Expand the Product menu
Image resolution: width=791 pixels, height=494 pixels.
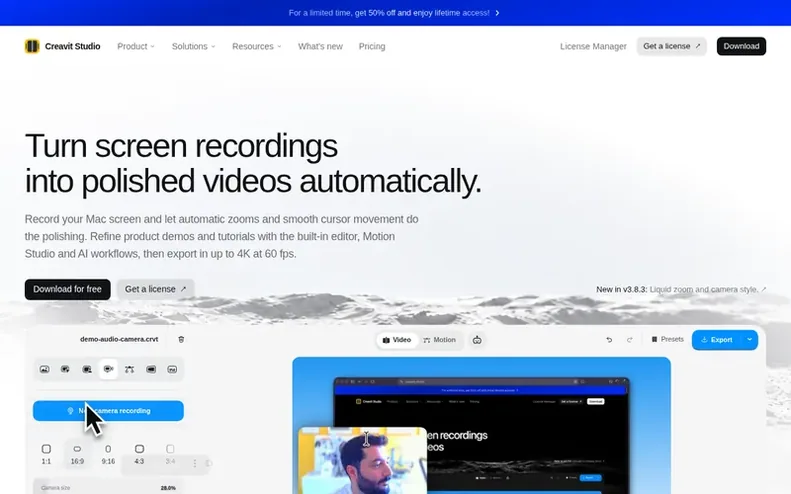[136, 46]
